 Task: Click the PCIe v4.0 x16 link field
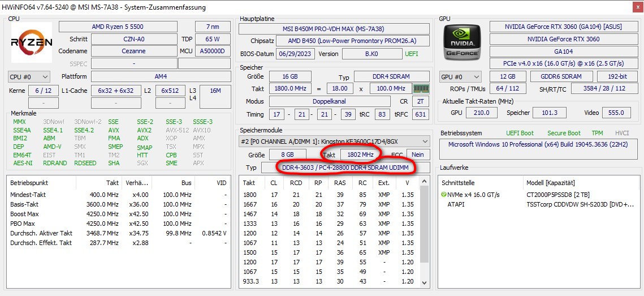563,64
